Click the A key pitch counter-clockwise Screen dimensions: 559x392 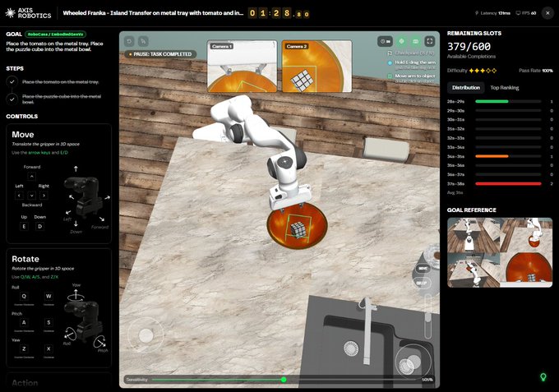coord(24,322)
